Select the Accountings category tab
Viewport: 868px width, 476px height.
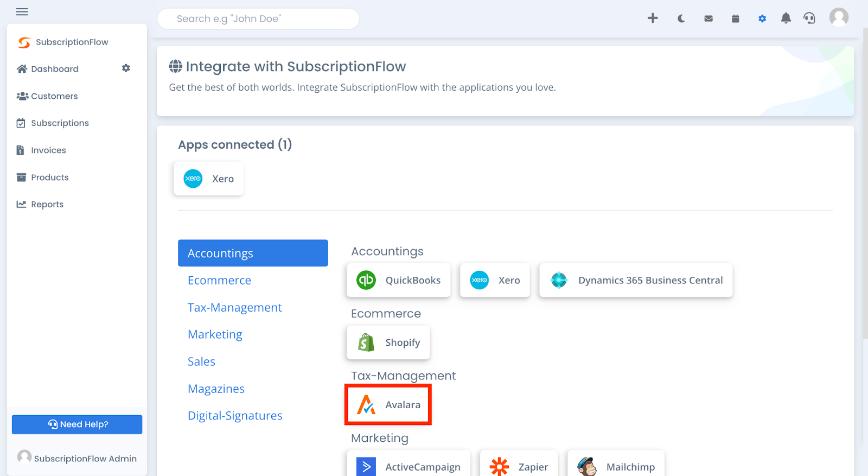tap(253, 253)
